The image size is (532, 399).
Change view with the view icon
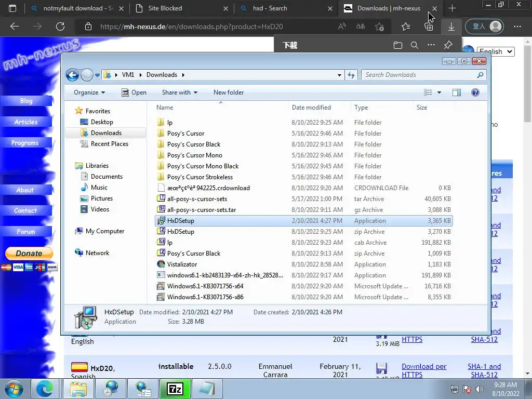click(x=428, y=92)
